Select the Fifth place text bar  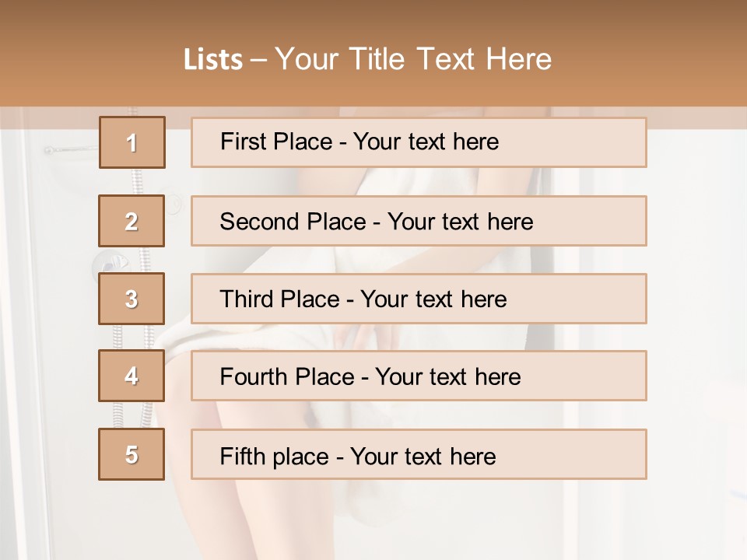click(x=419, y=454)
